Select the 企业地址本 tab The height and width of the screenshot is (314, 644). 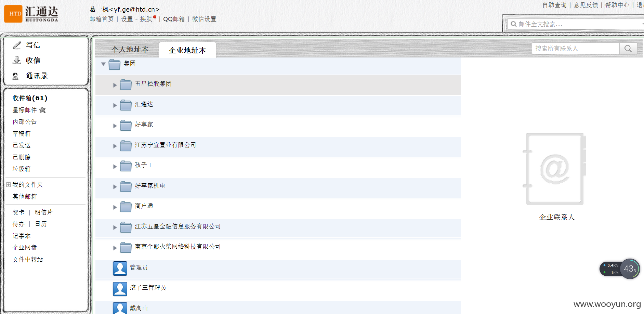pyautogui.click(x=187, y=50)
